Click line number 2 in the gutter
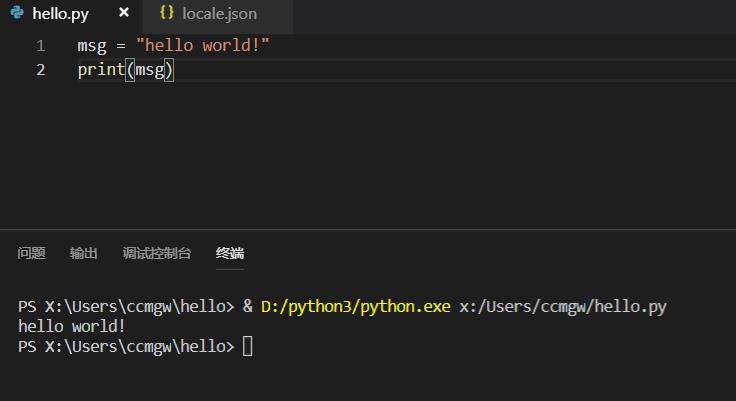Viewport: 736px width, 401px height. tap(40, 70)
